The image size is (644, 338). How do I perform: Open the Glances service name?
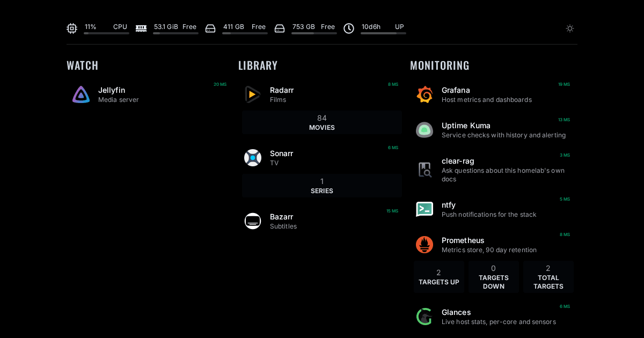pos(456,312)
